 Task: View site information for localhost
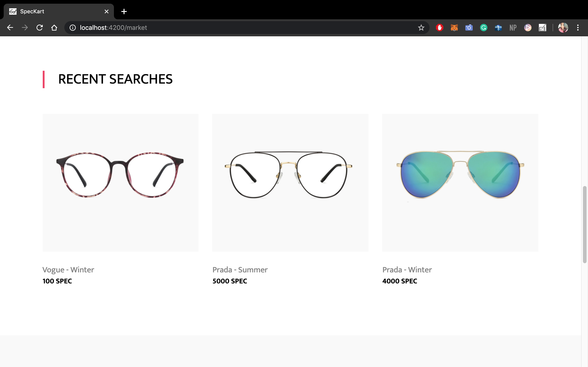click(x=73, y=28)
